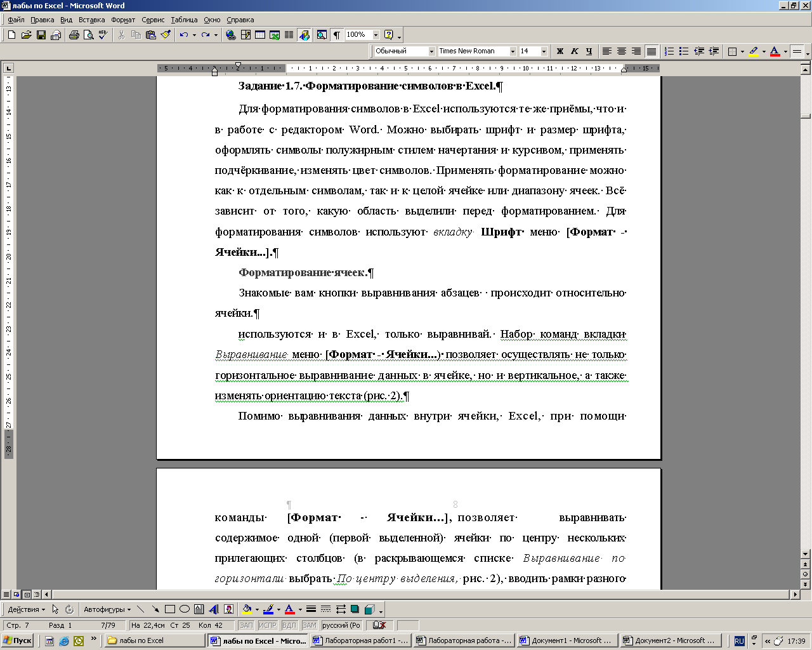Choose the Select Objects pointer tool
Viewport: 812px width, 650px height.
[x=55, y=609]
